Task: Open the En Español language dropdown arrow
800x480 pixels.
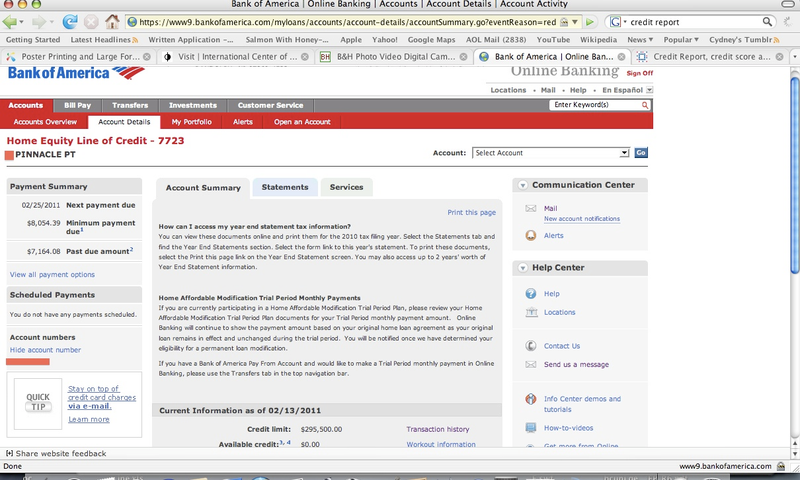Action: 649,90
